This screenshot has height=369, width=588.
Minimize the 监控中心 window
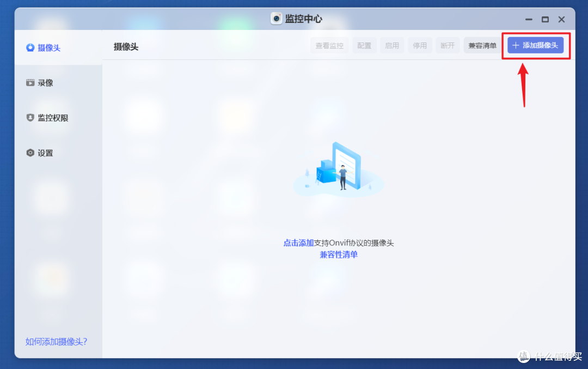(529, 19)
